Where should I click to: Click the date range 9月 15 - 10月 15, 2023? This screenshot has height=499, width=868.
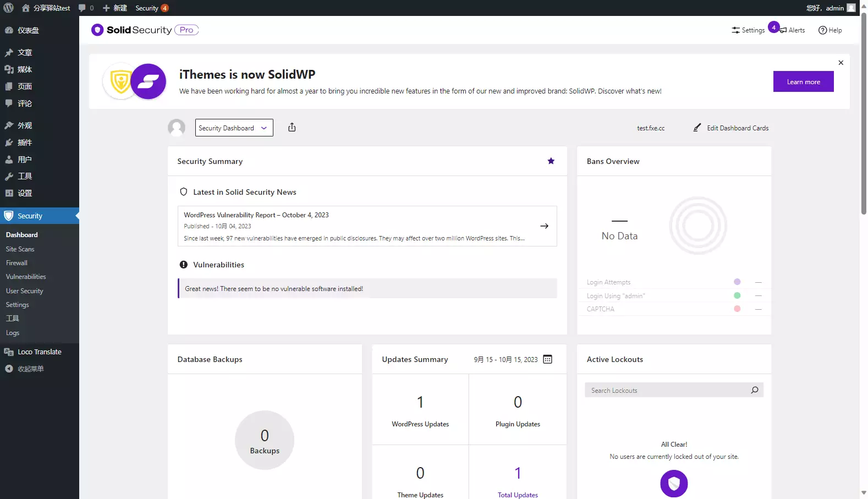pos(506,359)
